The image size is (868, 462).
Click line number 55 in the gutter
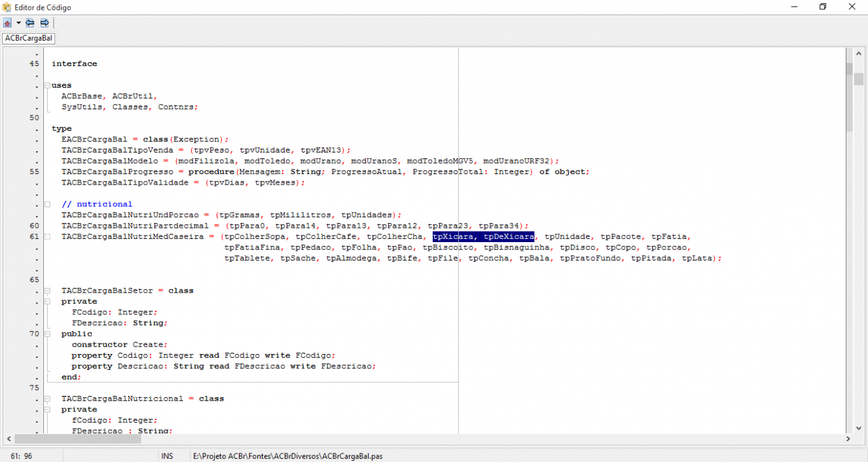click(x=35, y=171)
